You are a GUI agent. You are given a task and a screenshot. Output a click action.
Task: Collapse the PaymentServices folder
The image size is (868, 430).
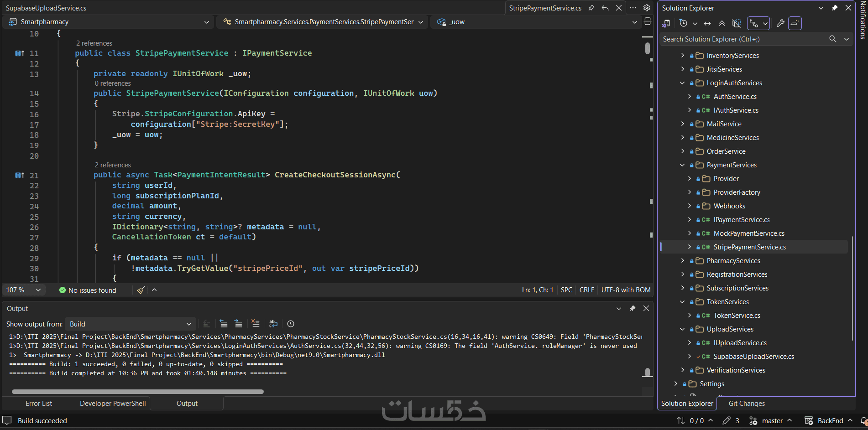pos(683,165)
